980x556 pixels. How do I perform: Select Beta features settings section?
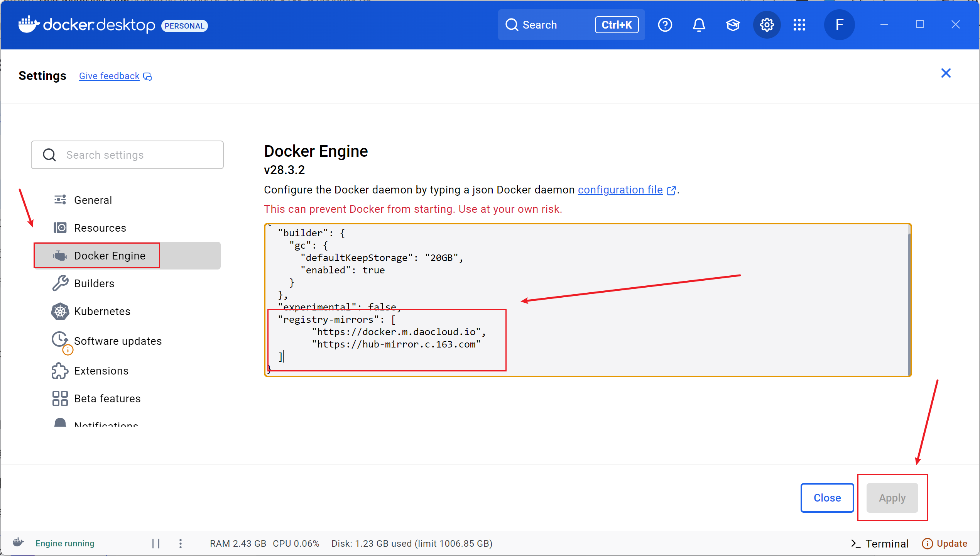(127, 398)
